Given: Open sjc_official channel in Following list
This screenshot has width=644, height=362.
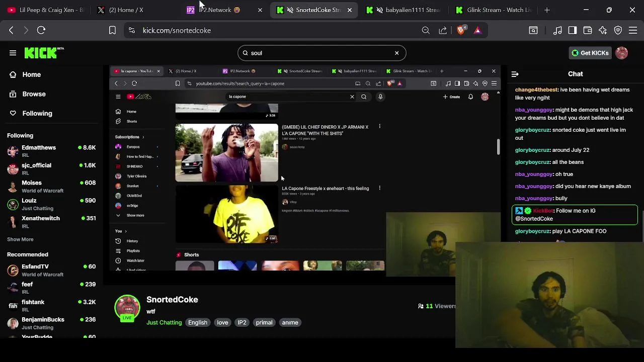Looking at the screenshot, I should pos(50,168).
